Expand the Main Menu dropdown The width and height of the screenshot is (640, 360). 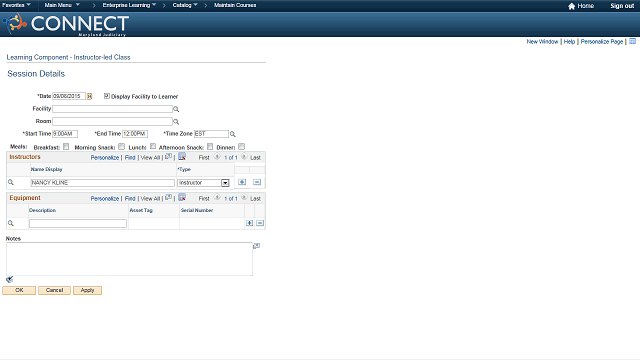point(62,5)
